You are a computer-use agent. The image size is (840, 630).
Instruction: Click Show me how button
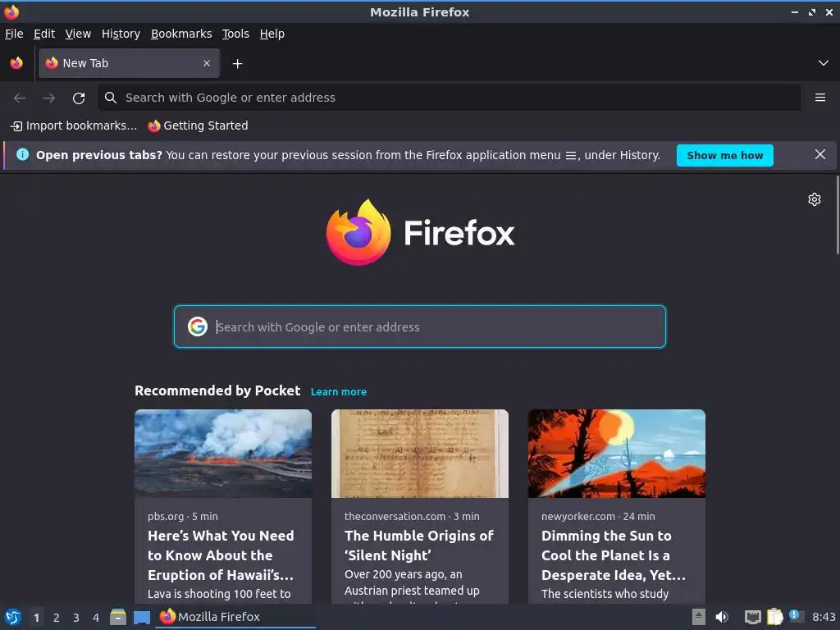coord(725,155)
